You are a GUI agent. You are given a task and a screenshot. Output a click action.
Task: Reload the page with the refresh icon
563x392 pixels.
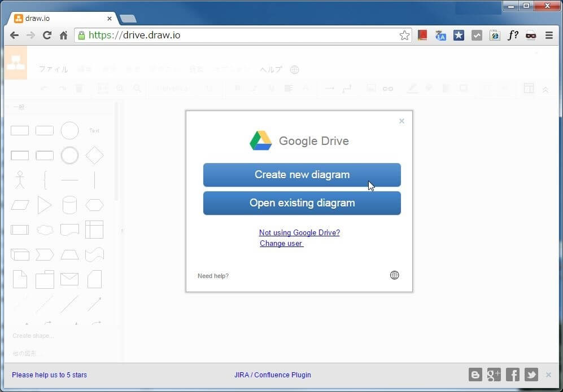47,36
